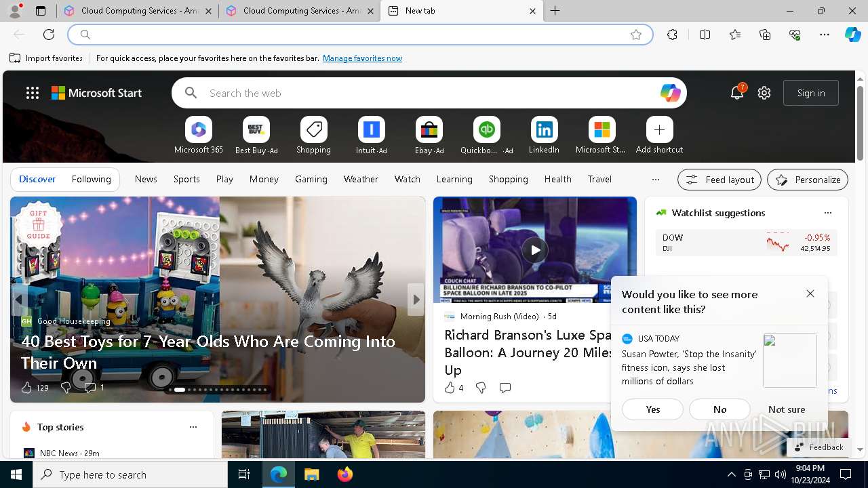
Task: Show hidden system tray icons
Action: pyautogui.click(x=731, y=474)
